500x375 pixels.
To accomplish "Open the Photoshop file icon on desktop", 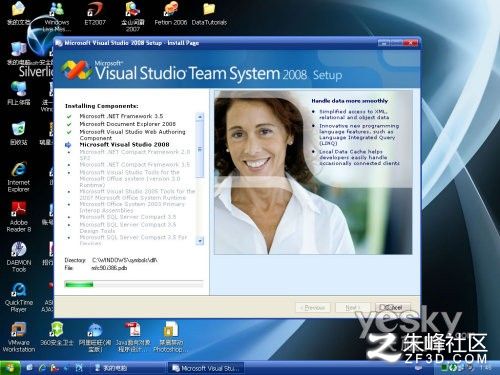I will (170, 337).
